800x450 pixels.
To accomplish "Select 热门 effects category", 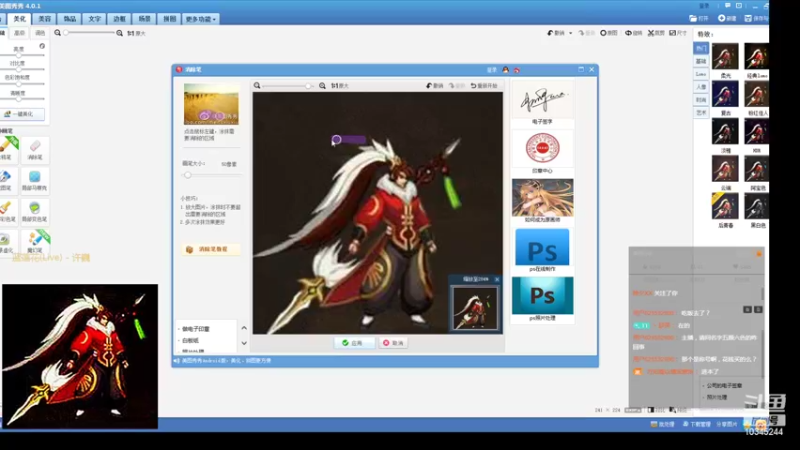I will click(x=701, y=48).
